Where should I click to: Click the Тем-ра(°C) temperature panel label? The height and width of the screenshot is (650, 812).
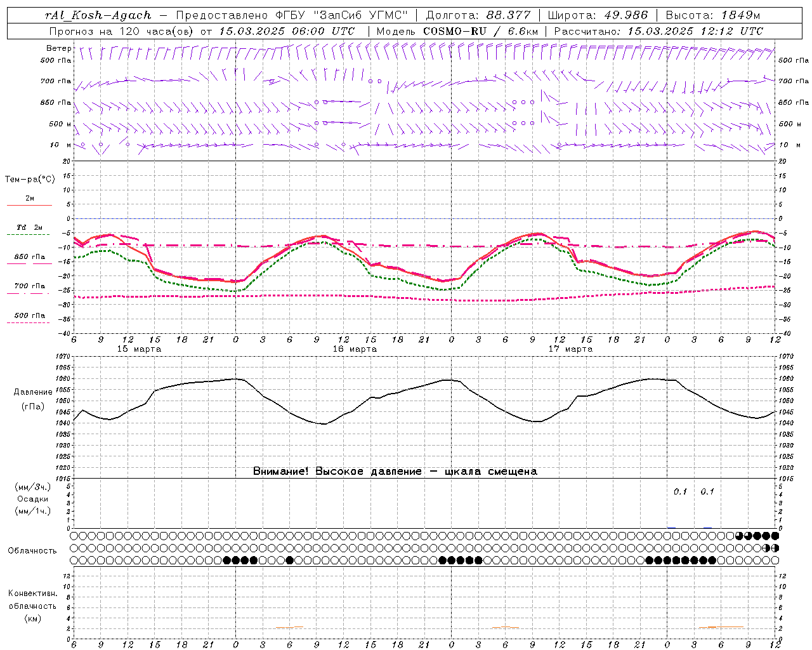30,180
